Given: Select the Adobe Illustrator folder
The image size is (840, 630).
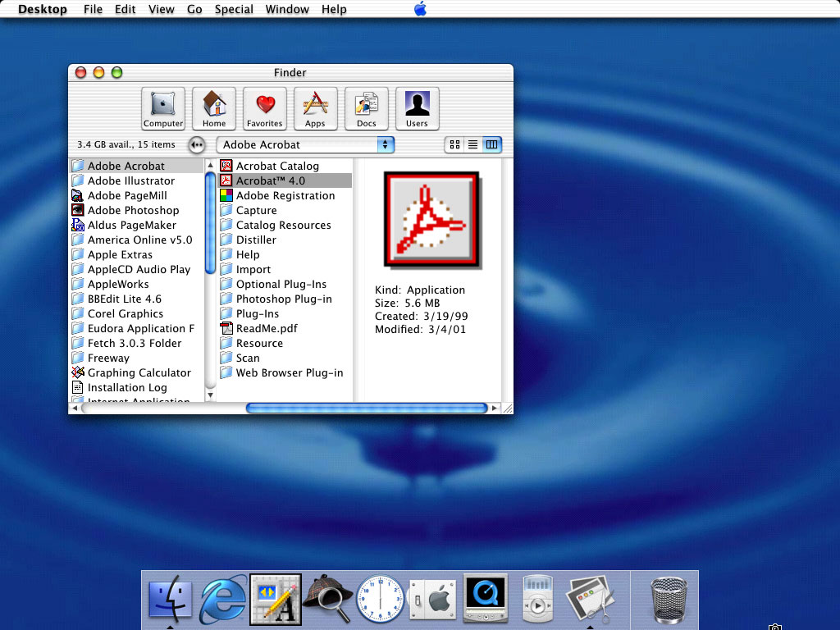Looking at the screenshot, I should point(137,181).
